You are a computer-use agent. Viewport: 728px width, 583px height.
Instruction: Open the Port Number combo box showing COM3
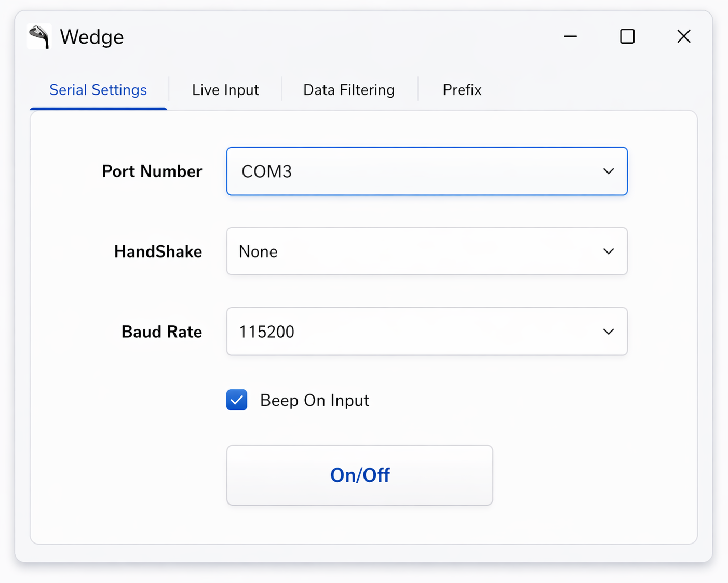click(x=427, y=171)
